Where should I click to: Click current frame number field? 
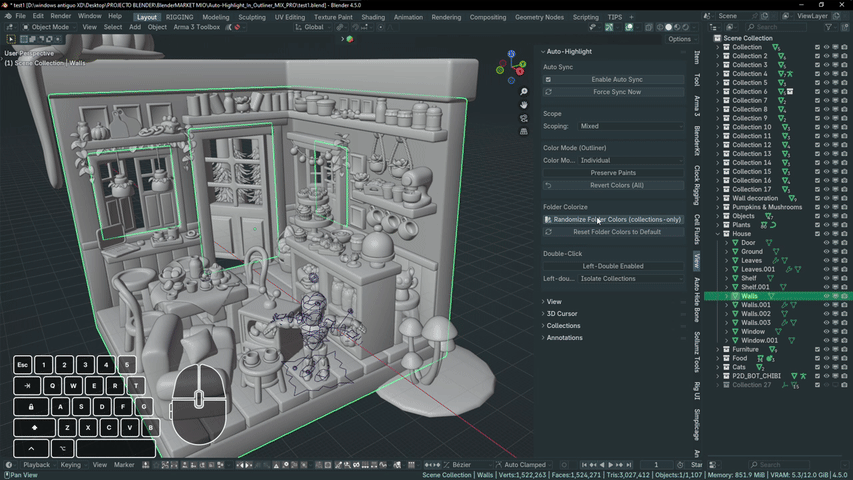click(656, 465)
